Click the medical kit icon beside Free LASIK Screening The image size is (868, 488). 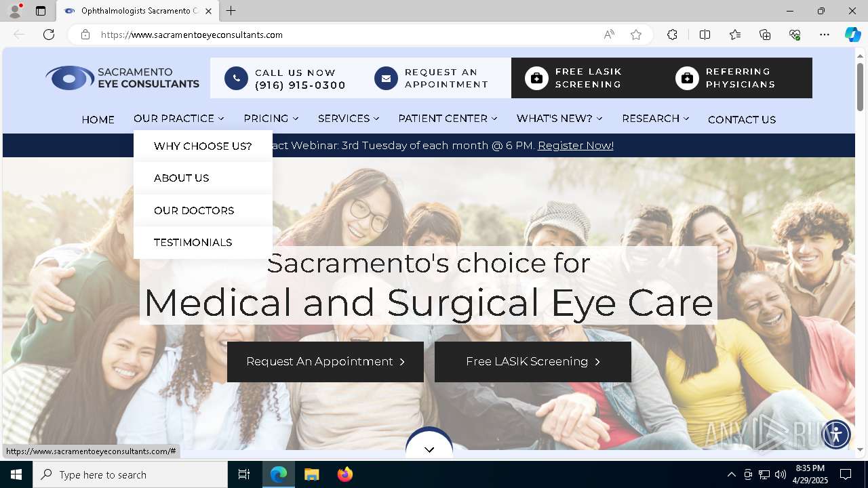pos(536,78)
